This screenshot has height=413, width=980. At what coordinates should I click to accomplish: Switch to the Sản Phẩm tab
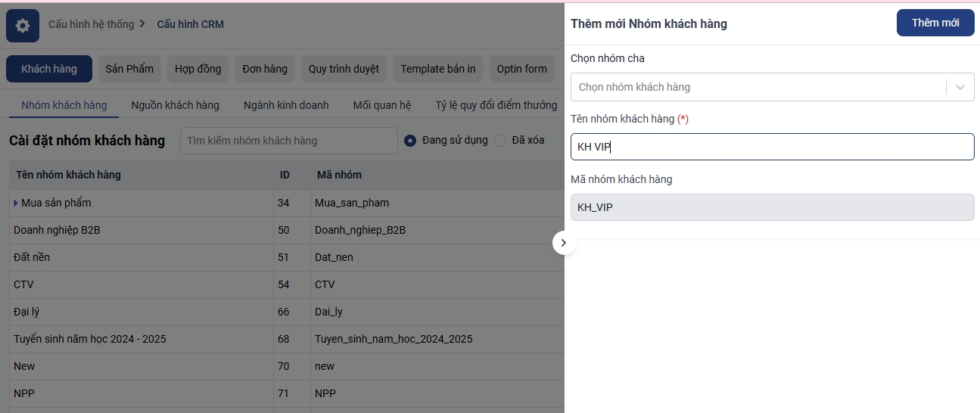click(x=129, y=69)
